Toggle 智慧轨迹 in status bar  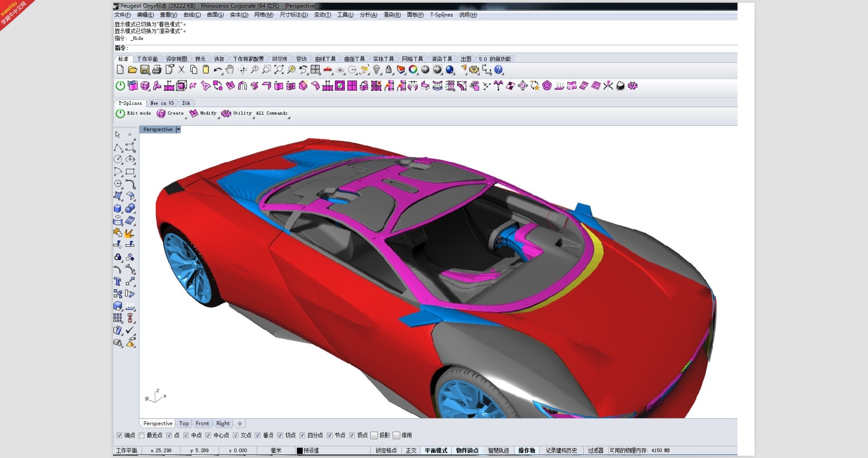(498, 450)
